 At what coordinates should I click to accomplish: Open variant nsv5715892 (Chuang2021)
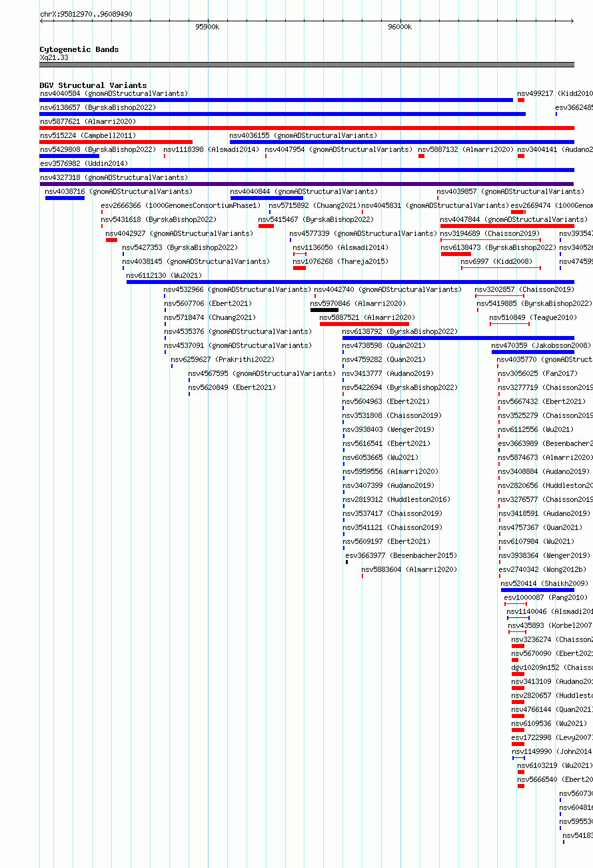point(314,205)
